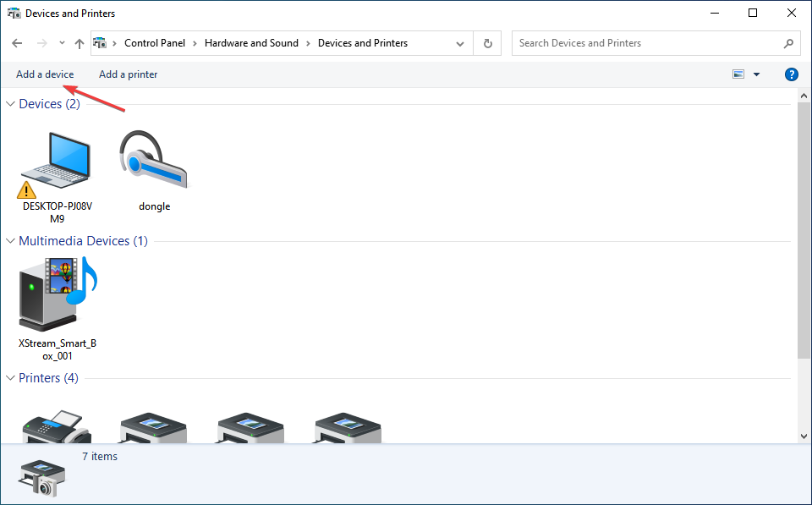
Task: Click the forward navigation arrow
Action: pyautogui.click(x=42, y=43)
